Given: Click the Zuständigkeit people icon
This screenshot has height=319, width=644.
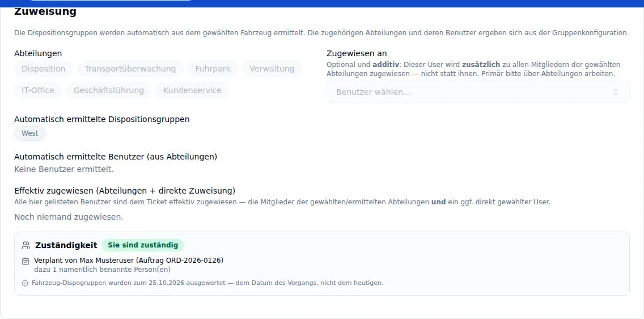Looking at the screenshot, I should click(26, 245).
